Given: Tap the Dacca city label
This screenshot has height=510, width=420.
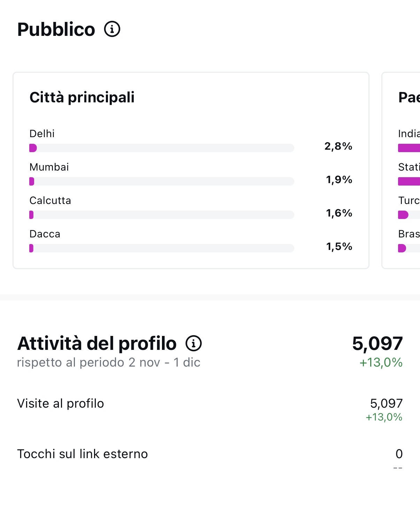Looking at the screenshot, I should [x=45, y=234].
